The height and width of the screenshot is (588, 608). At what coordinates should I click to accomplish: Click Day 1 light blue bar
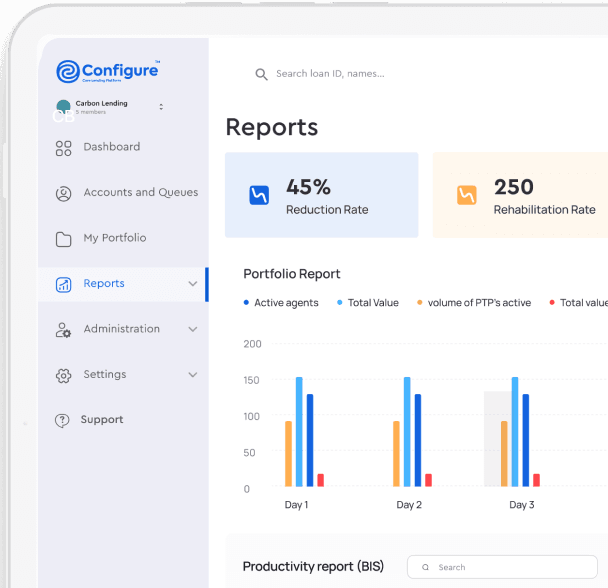[x=299, y=432]
